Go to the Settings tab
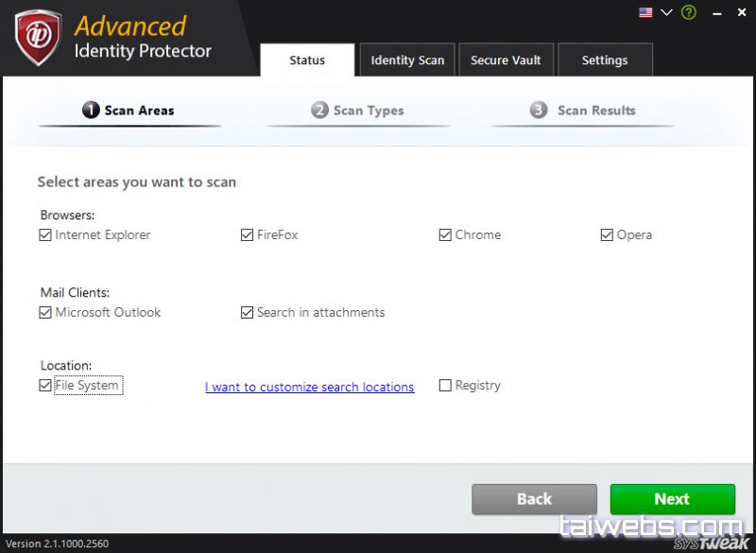Image resolution: width=756 pixels, height=553 pixels. [605, 60]
